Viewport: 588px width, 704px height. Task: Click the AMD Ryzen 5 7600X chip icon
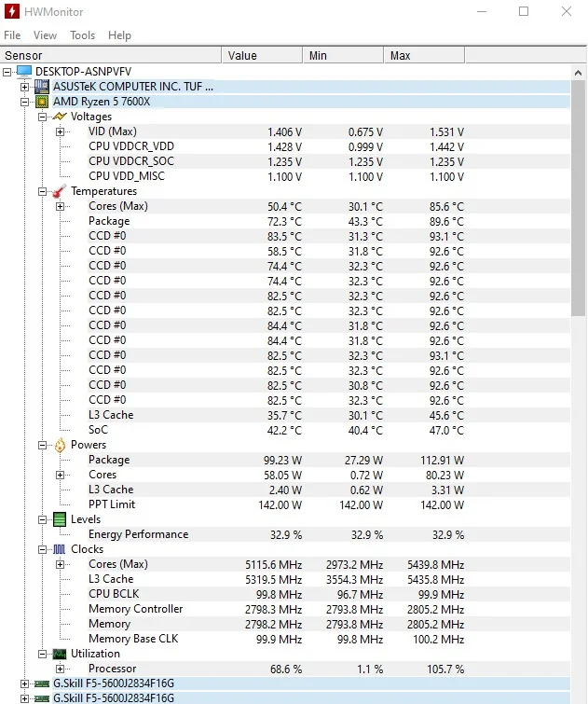tap(42, 102)
